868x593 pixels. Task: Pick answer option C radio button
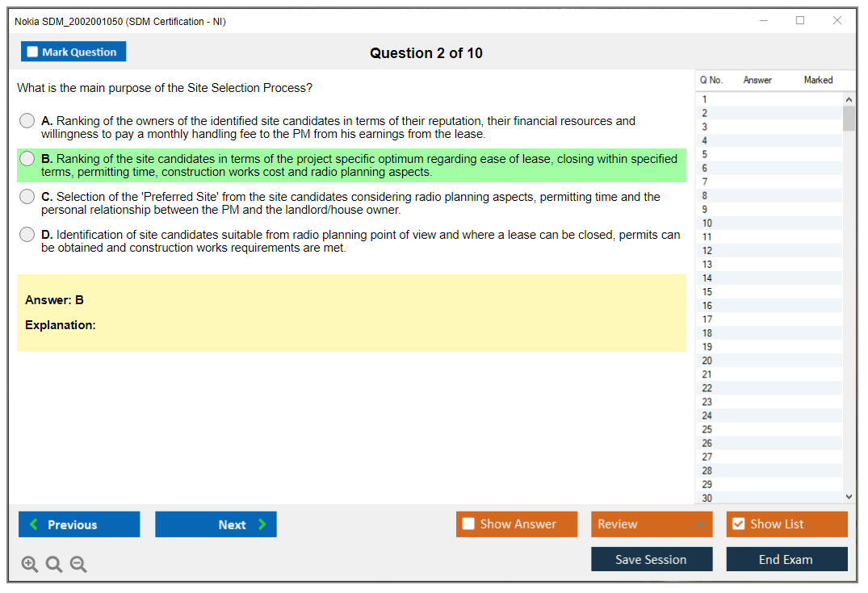[27, 197]
